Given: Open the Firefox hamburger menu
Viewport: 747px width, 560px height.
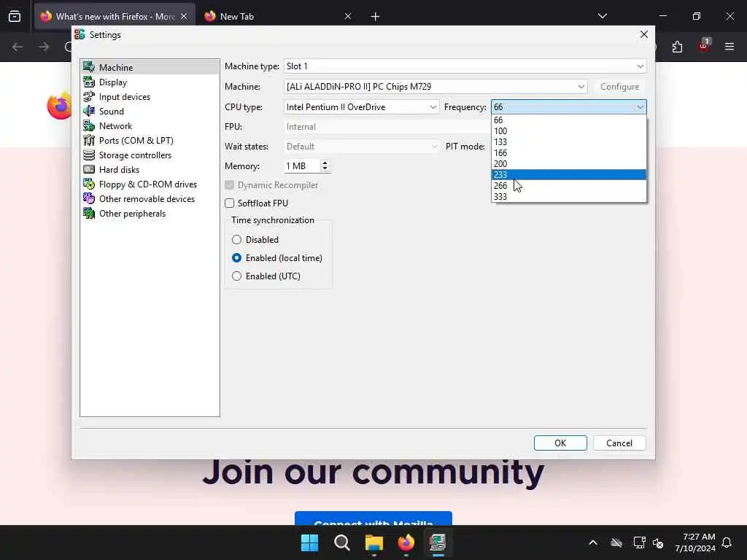Looking at the screenshot, I should 729,47.
